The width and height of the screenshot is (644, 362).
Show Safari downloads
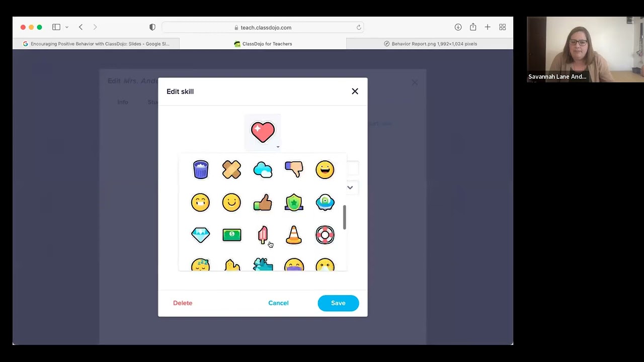tap(458, 27)
